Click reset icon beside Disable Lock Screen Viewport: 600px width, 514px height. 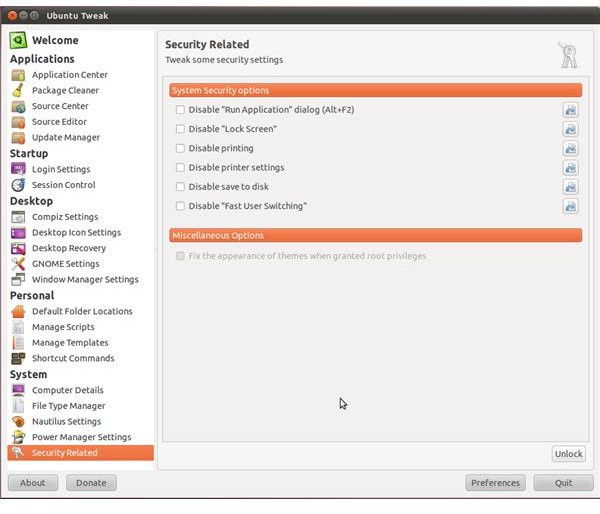(570, 129)
